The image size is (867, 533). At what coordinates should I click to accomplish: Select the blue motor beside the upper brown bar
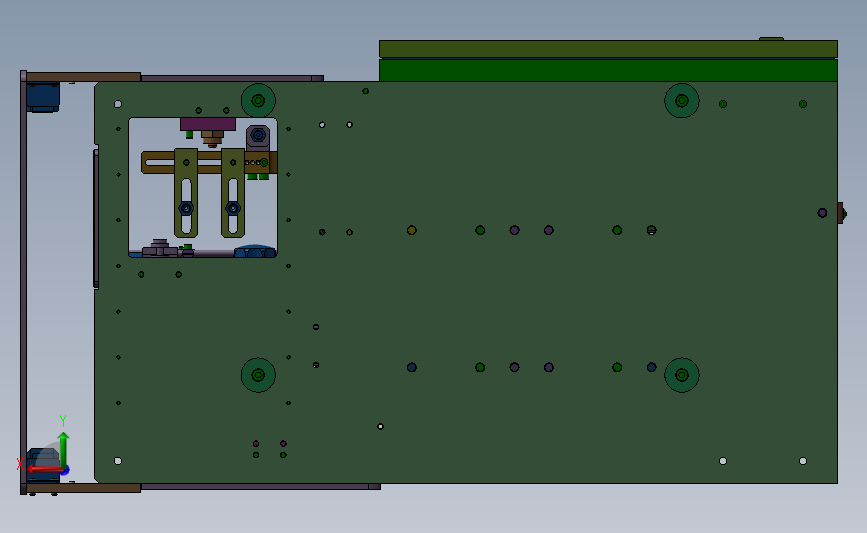tap(43, 97)
